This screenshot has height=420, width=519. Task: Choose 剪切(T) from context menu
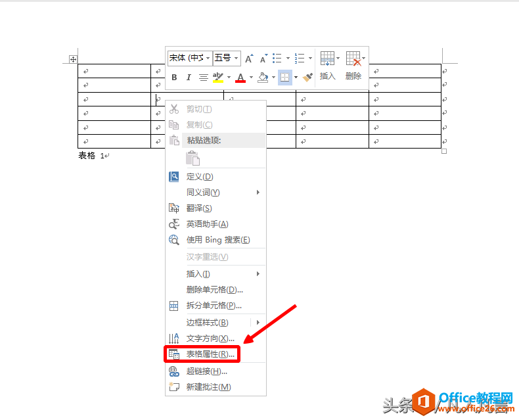(x=215, y=109)
